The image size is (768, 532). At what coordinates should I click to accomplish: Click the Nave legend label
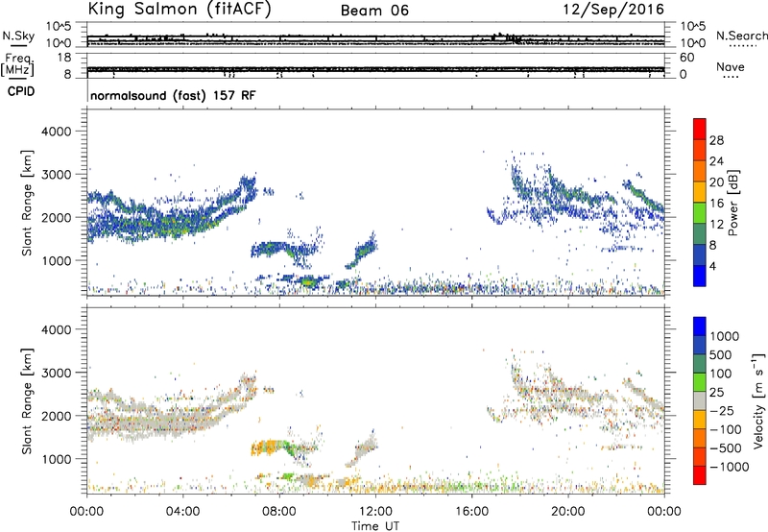731,66
